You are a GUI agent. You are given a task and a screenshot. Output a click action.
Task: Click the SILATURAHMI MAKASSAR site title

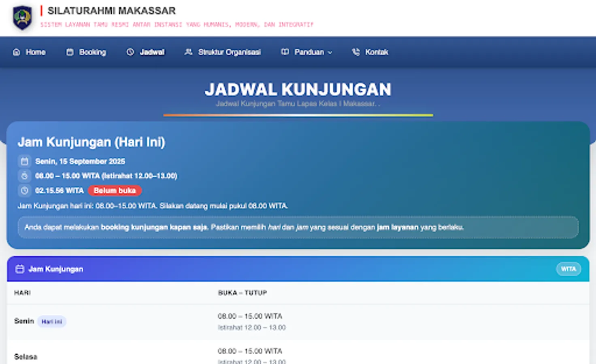(112, 11)
